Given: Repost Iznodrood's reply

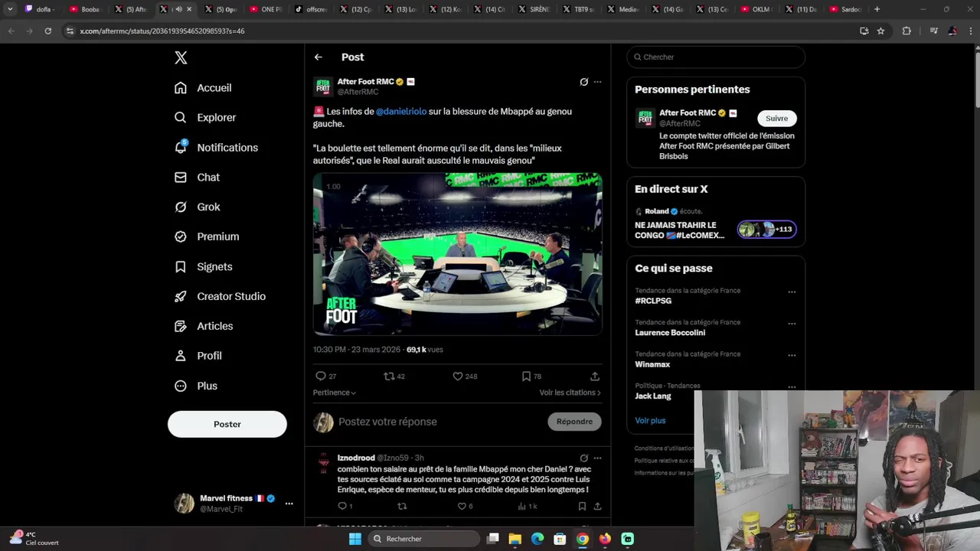Looking at the screenshot, I should 402,507.
